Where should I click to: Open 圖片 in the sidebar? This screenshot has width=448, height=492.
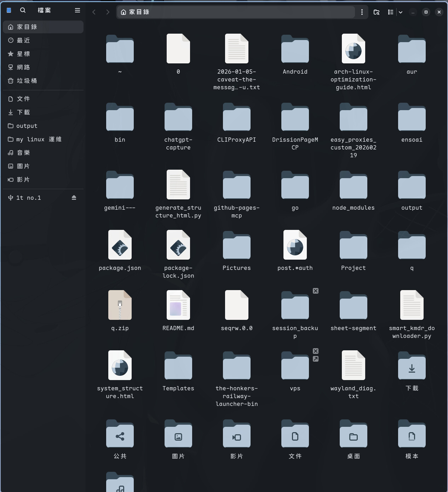pos(43,166)
